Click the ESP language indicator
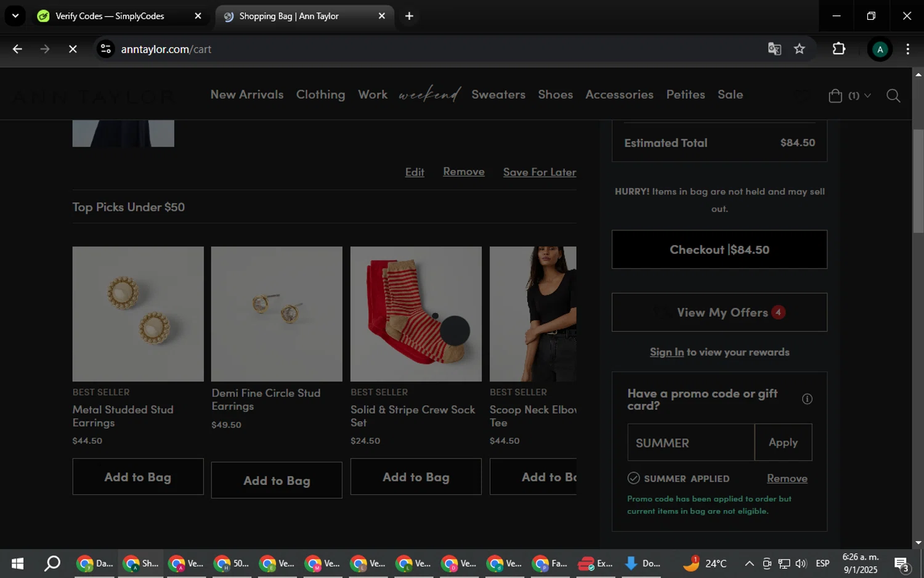This screenshot has height=578, width=924. point(822,563)
